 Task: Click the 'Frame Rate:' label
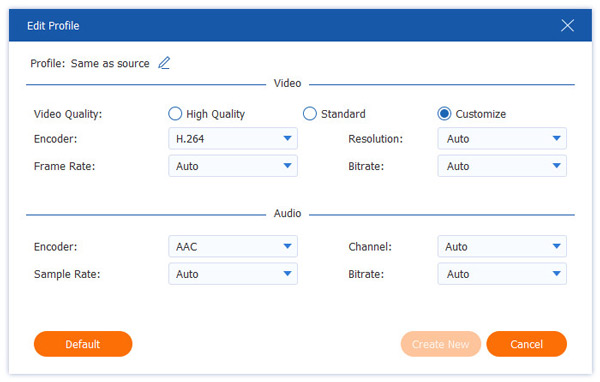click(64, 166)
